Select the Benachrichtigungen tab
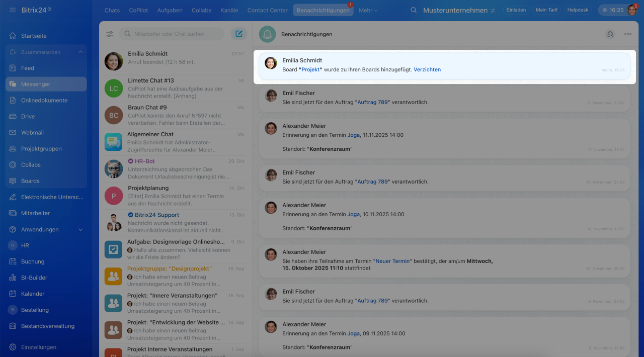This screenshot has height=357, width=644. tap(323, 10)
